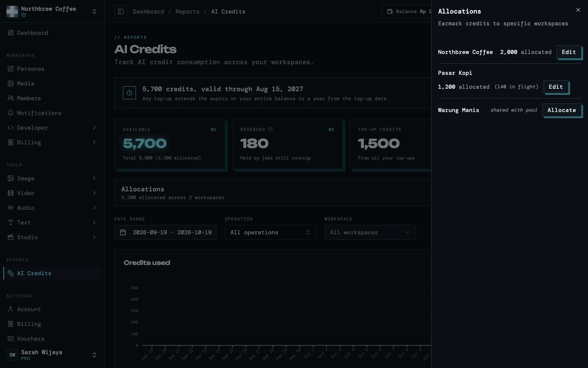Open the date range picker

click(x=165, y=232)
